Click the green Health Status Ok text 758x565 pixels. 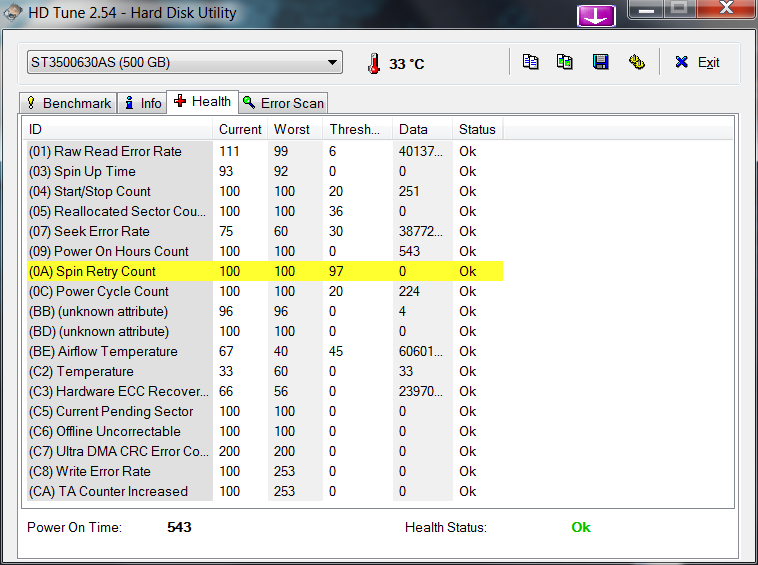coord(581,527)
